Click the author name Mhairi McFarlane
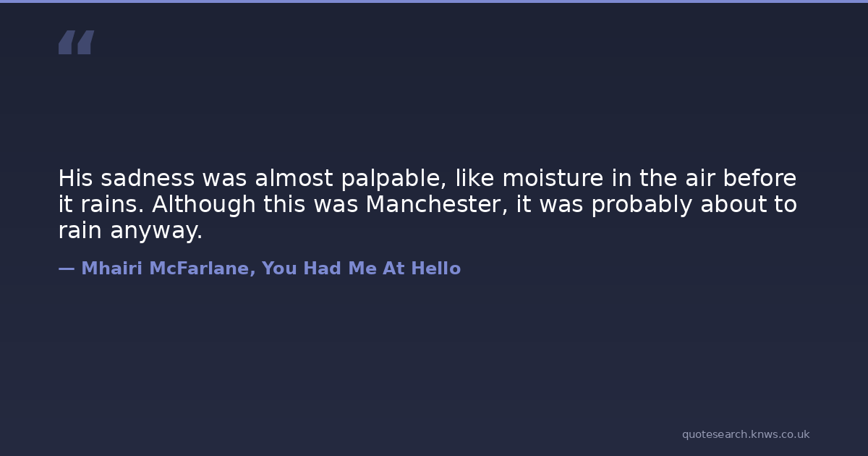This screenshot has height=456, width=868. point(165,269)
